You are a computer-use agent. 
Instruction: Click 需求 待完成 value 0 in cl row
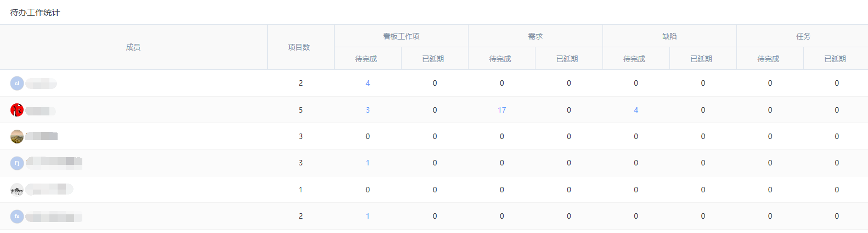click(x=501, y=84)
